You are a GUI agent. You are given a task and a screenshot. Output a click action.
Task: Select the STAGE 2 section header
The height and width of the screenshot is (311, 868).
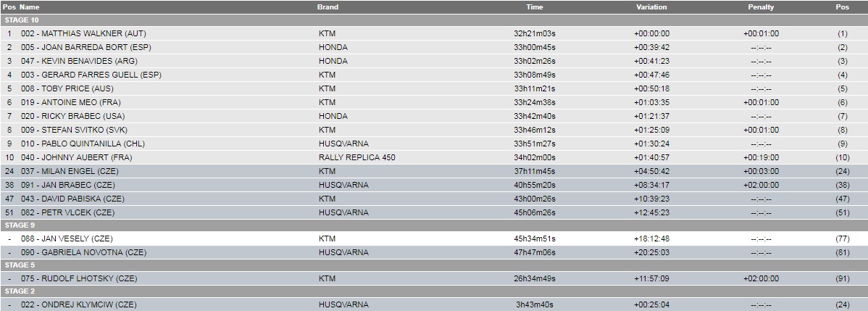click(20, 291)
